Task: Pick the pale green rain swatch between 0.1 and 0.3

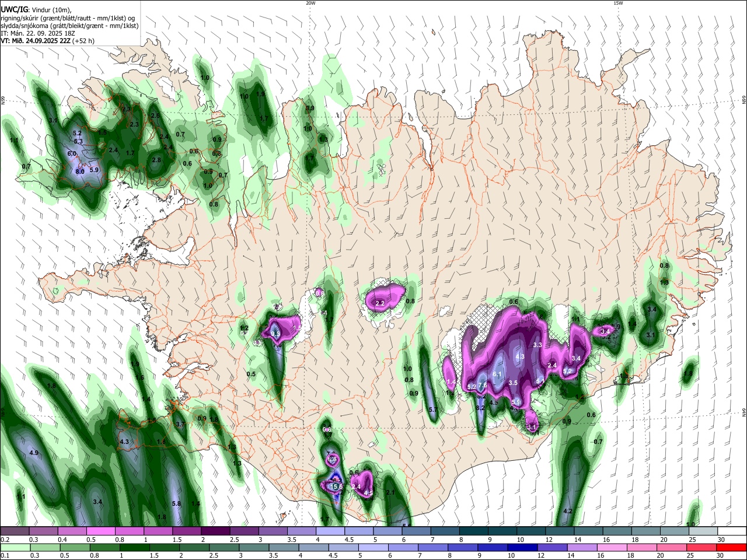Action: [x=15, y=547]
